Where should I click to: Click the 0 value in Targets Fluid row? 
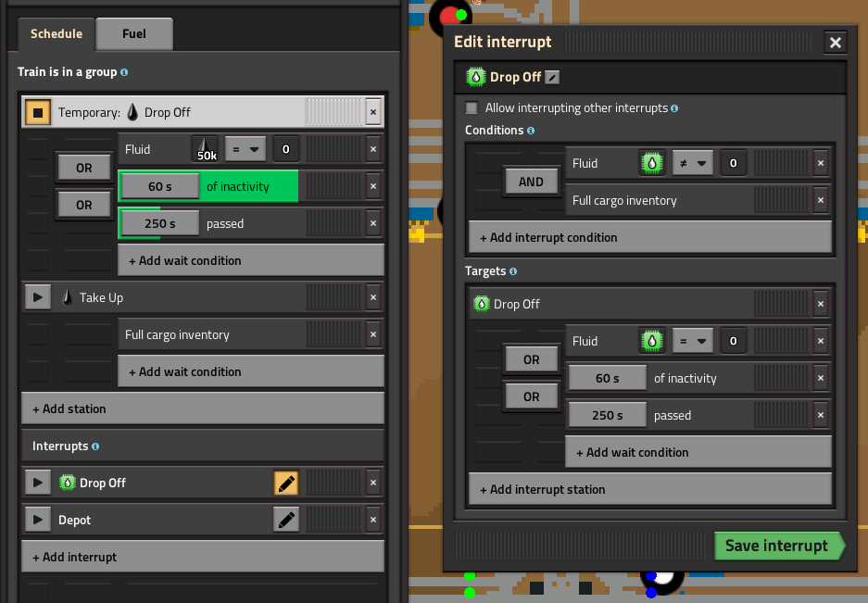click(733, 341)
